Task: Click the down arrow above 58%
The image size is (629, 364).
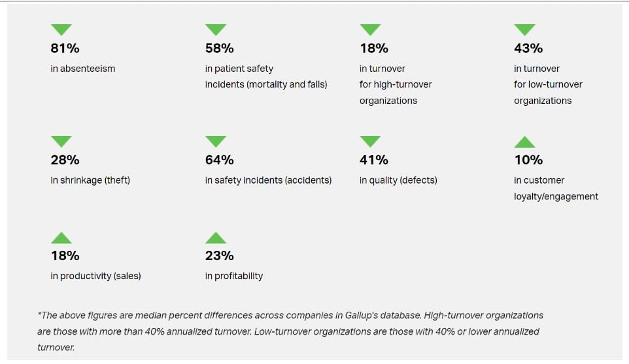Action: tap(216, 30)
